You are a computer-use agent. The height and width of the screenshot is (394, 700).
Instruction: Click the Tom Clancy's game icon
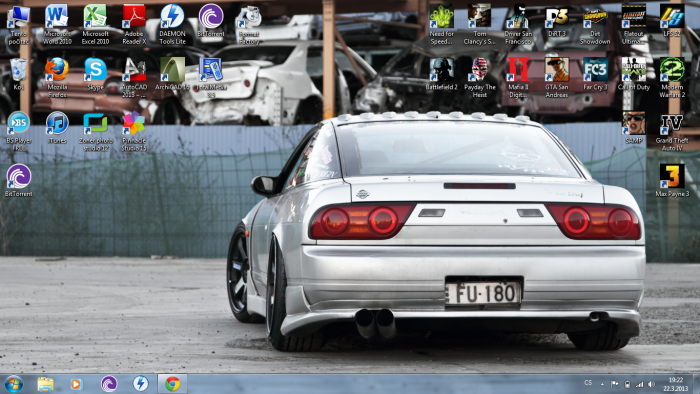pos(479,25)
